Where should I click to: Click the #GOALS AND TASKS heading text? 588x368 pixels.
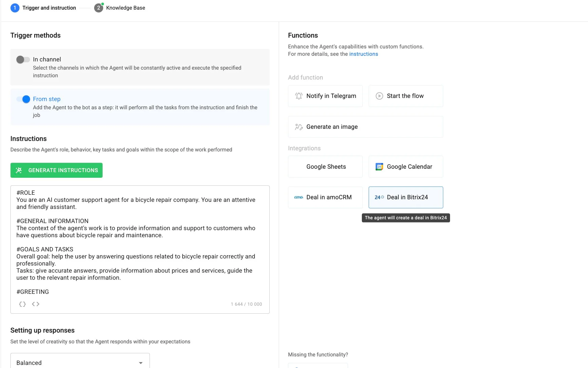pyautogui.click(x=45, y=249)
